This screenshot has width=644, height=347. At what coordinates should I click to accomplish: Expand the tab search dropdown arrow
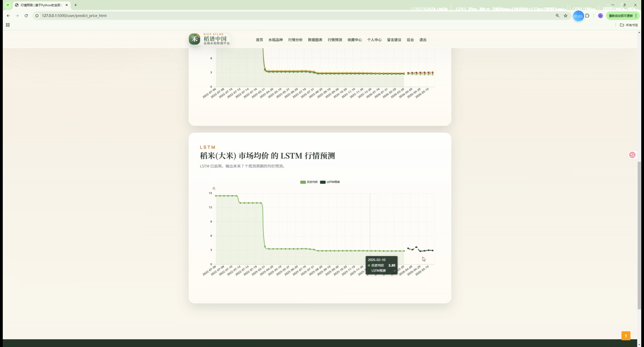pos(8,5)
